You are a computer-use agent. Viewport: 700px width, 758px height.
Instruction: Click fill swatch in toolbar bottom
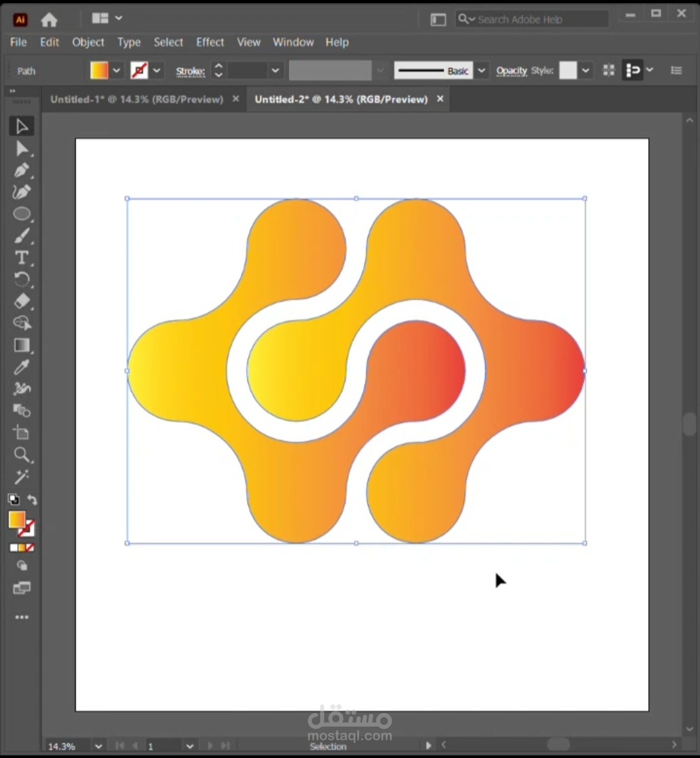point(17,520)
